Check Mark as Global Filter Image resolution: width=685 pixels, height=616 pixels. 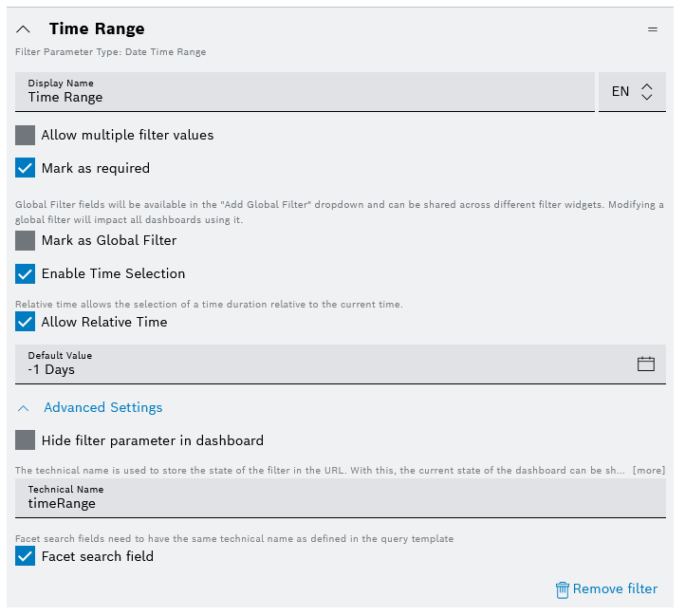(x=26, y=240)
